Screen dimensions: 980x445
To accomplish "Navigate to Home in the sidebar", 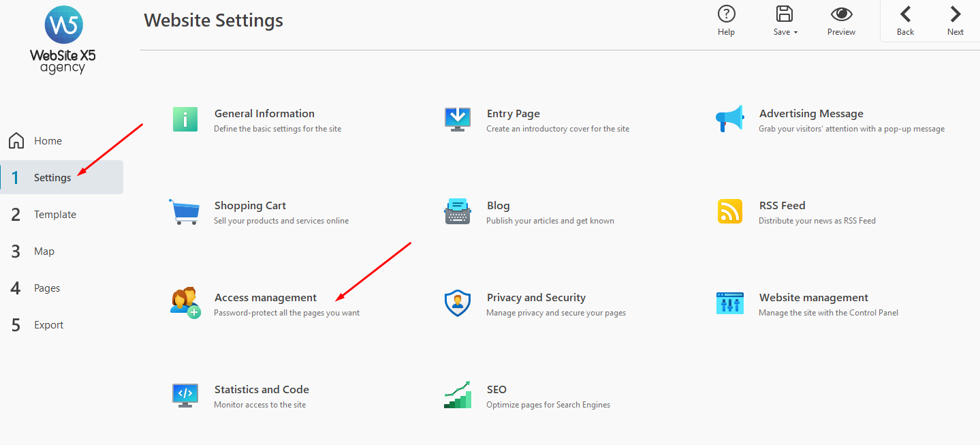I will 48,141.
